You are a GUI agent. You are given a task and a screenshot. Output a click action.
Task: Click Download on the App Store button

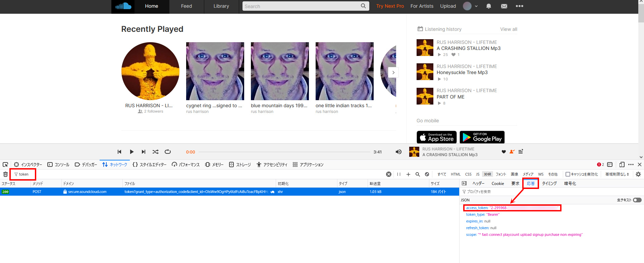(x=437, y=137)
